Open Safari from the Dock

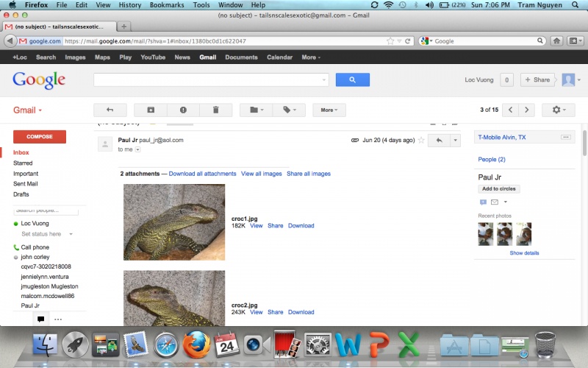[x=166, y=345]
